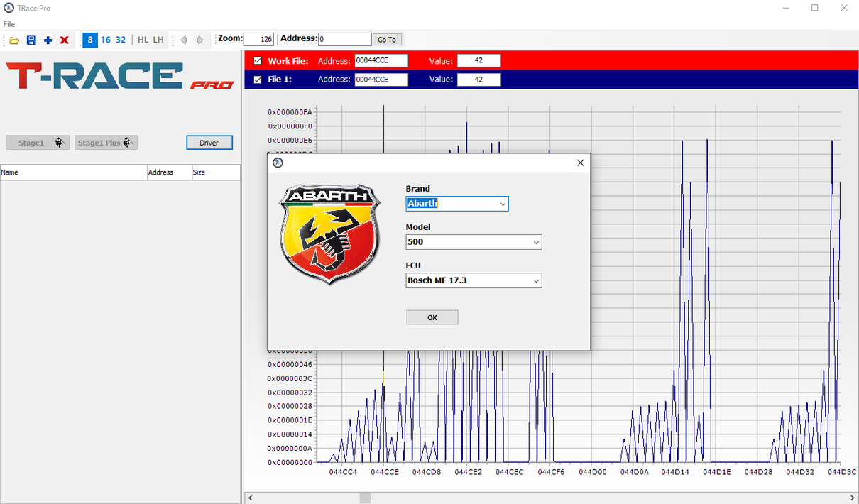Click the Driver button

(209, 143)
